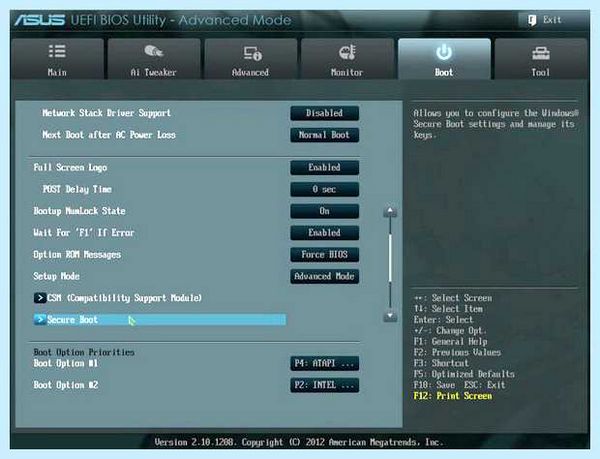Click the F5: Optimized Defaults hint
600x459 pixels.
[464, 374]
